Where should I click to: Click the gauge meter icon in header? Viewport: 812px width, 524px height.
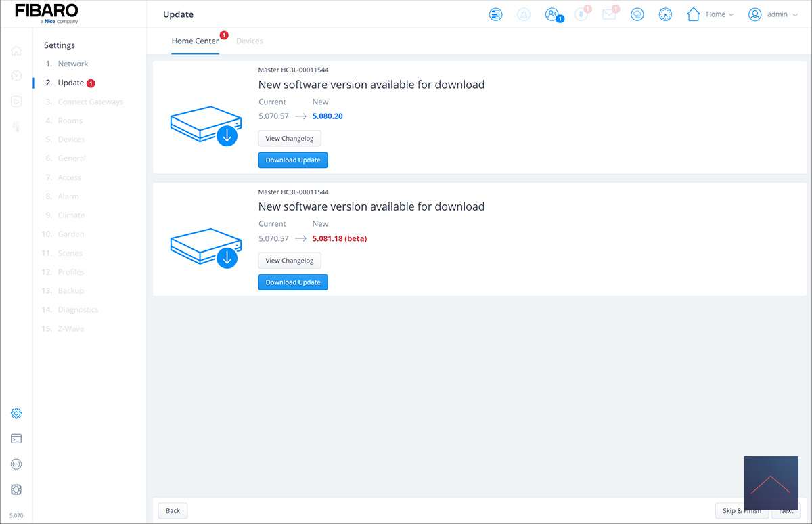coord(665,14)
